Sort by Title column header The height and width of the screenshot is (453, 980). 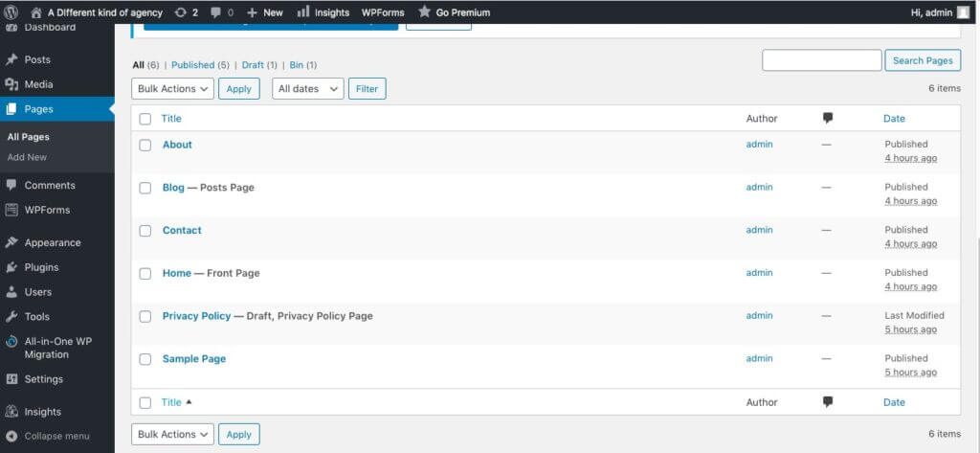click(171, 118)
